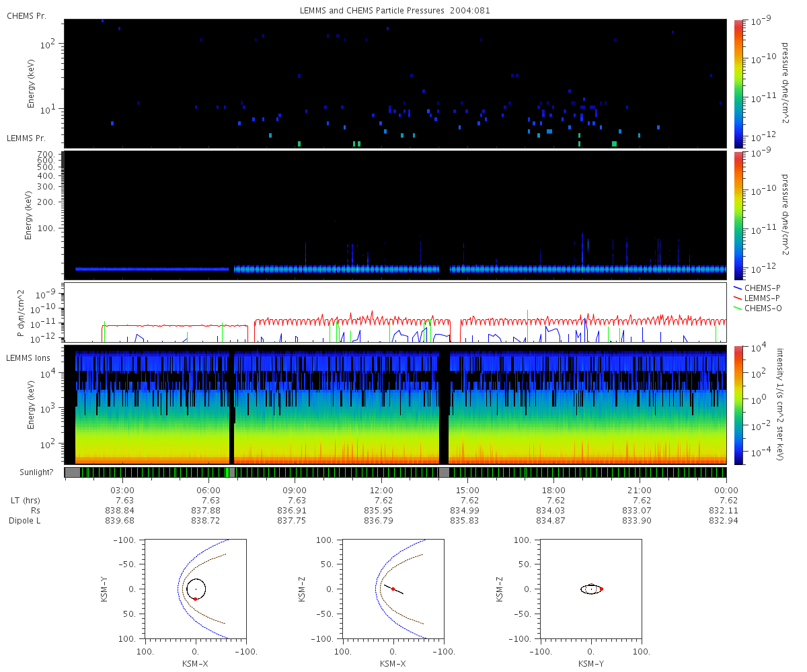Click the red marker in KSM-Y/KSM-Z orbit plot

click(601, 589)
